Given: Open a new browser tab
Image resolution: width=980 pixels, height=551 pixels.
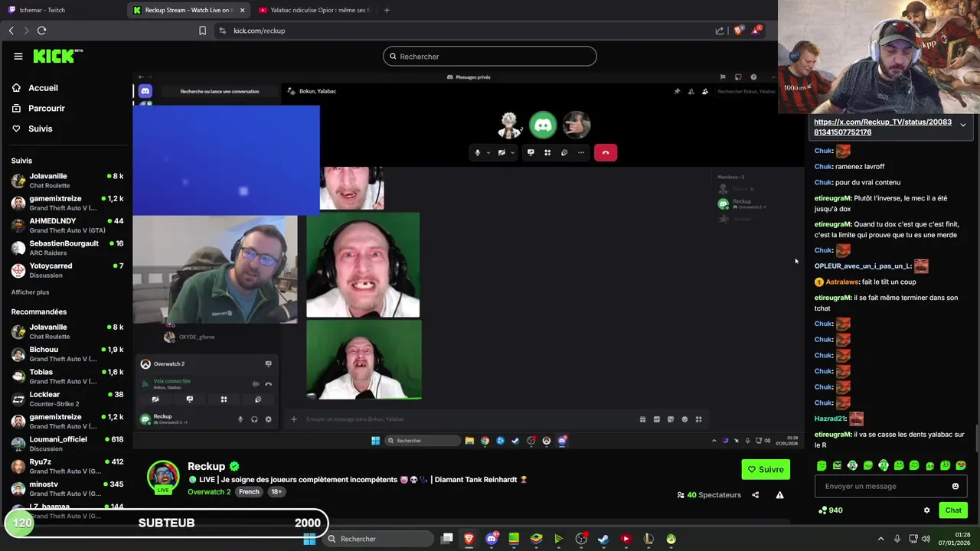Looking at the screenshot, I should click(387, 10).
